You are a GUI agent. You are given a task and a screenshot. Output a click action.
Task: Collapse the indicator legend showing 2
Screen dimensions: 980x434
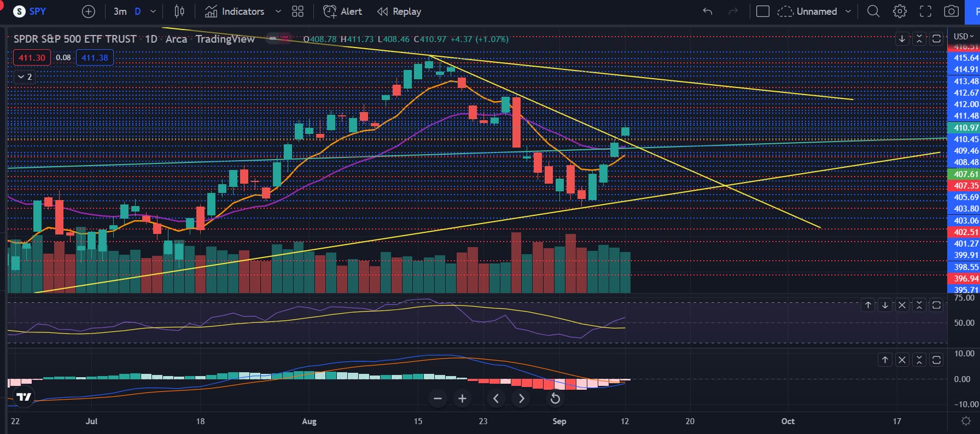pyautogui.click(x=25, y=77)
